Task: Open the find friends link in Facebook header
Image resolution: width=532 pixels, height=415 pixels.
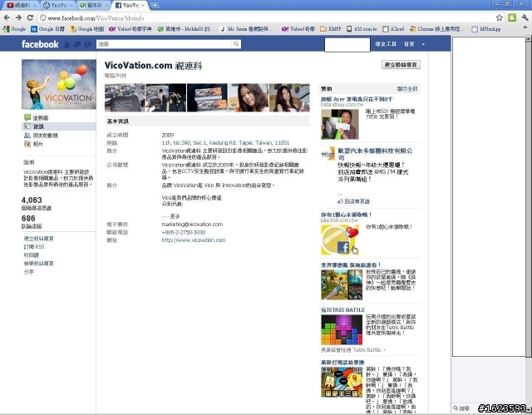Action: pyautogui.click(x=386, y=44)
